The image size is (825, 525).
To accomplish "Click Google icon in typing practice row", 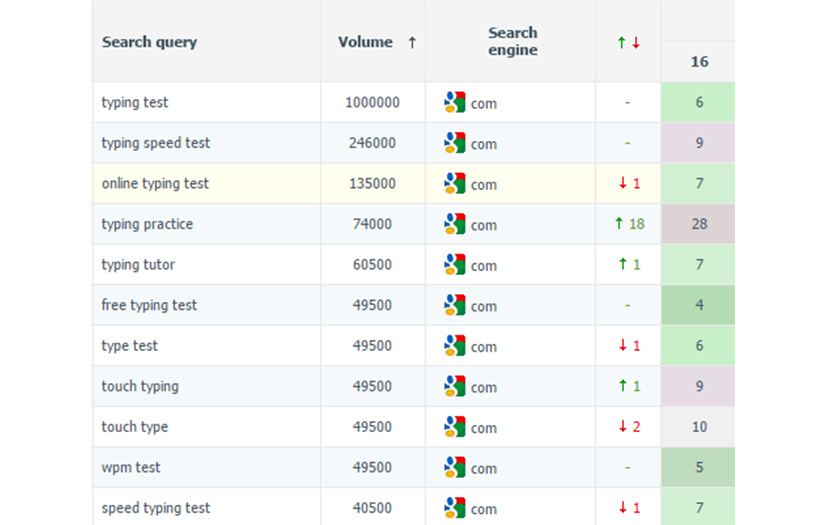I will pyautogui.click(x=455, y=224).
